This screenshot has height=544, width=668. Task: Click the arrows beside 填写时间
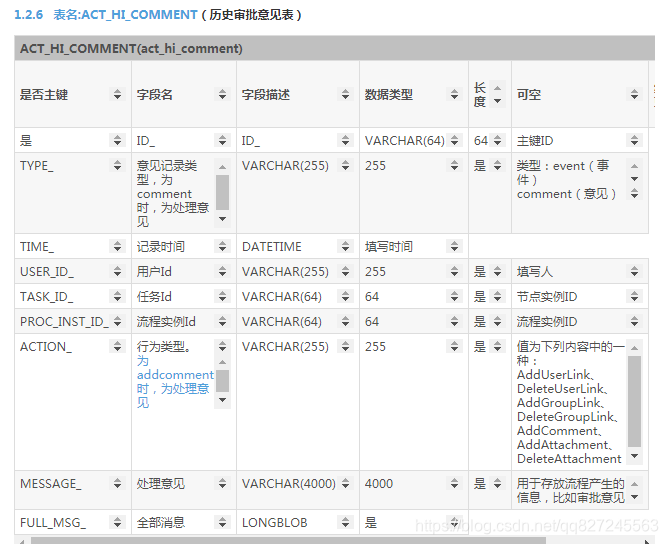455,246
